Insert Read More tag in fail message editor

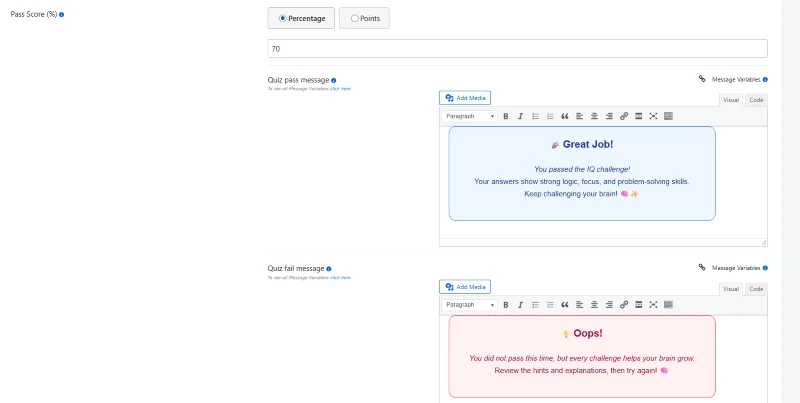639,305
